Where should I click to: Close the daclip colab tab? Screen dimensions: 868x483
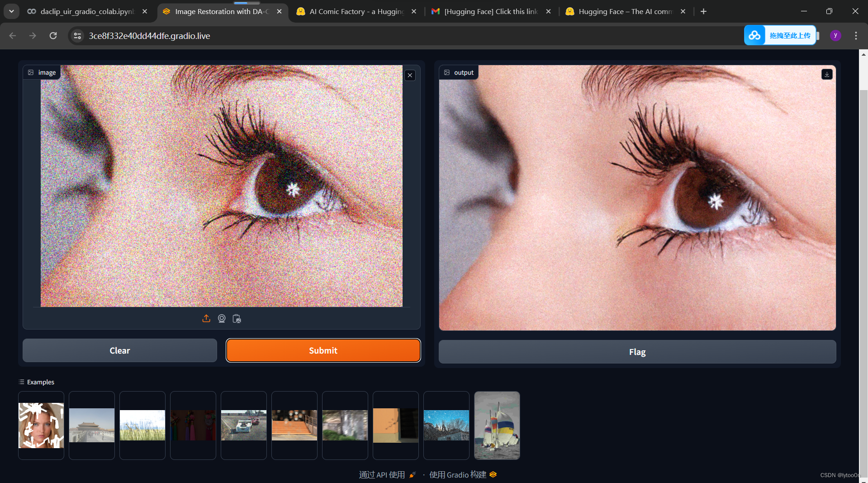click(x=144, y=11)
